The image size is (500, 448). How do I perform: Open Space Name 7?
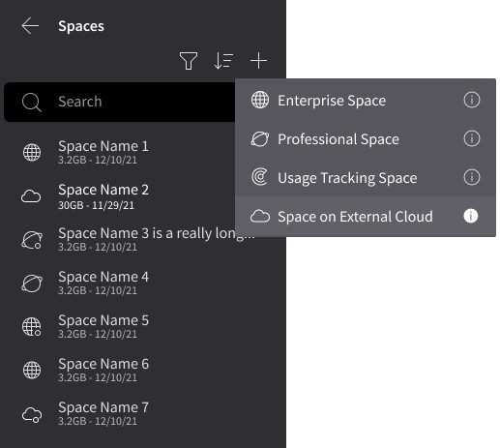pos(142,413)
